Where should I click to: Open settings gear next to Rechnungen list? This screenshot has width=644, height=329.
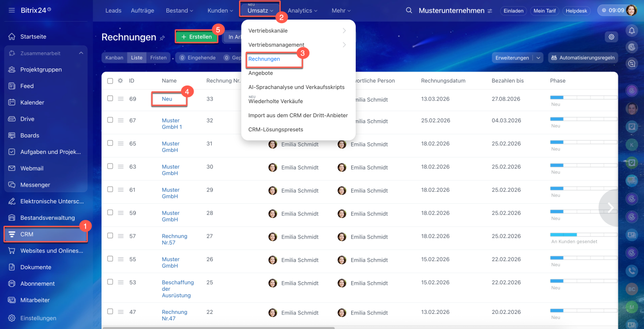(611, 37)
